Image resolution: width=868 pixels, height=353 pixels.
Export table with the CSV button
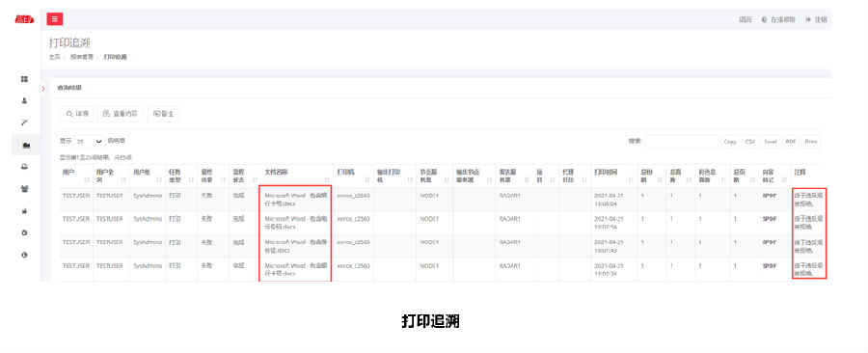[x=750, y=142]
